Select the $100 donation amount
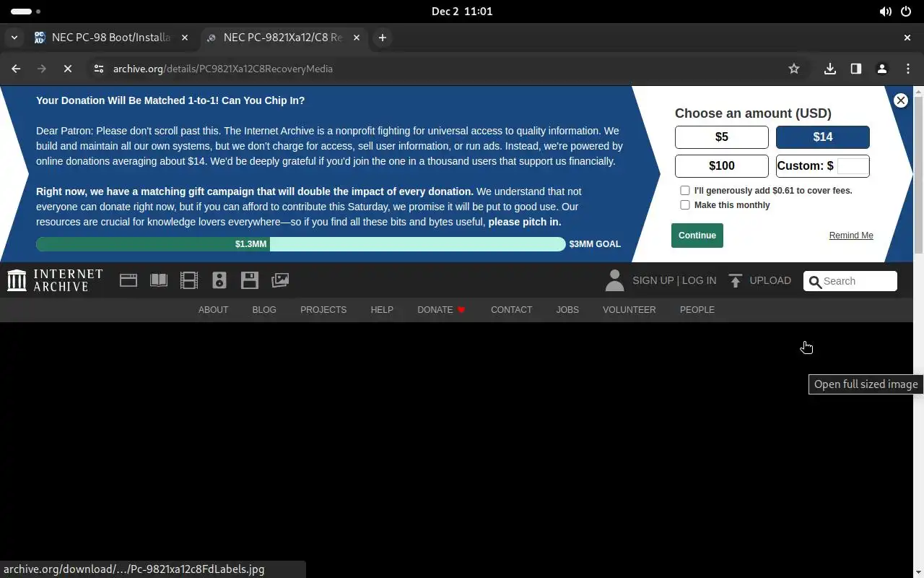This screenshot has width=924, height=578. [x=722, y=166]
